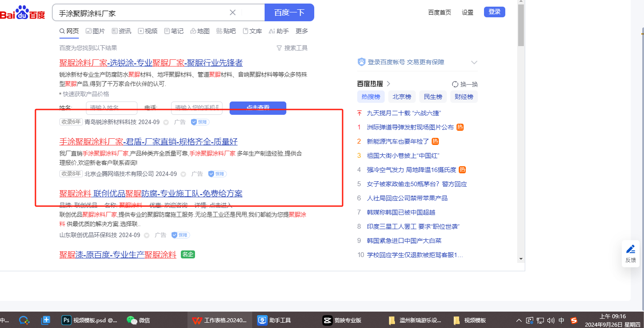The height and width of the screenshot is (328, 644).
Task: Open hot search 洲际弹道导弹发射现场图片公布
Action: tap(410, 127)
